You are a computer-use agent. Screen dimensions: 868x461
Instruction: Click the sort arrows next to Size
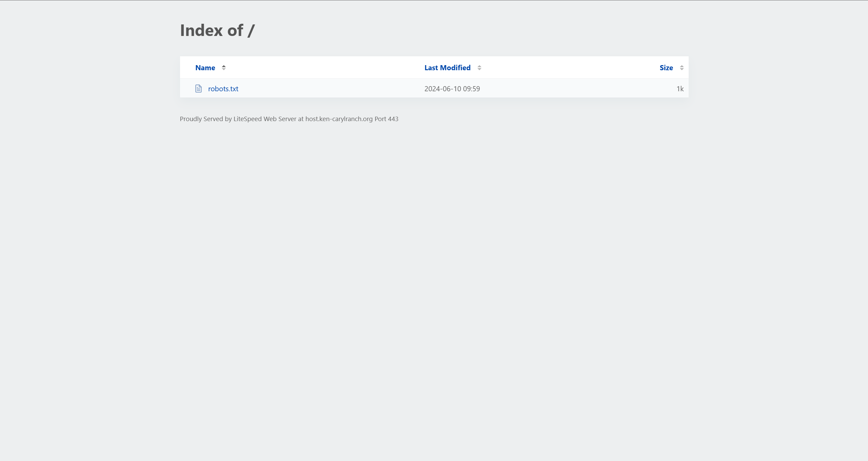point(682,68)
